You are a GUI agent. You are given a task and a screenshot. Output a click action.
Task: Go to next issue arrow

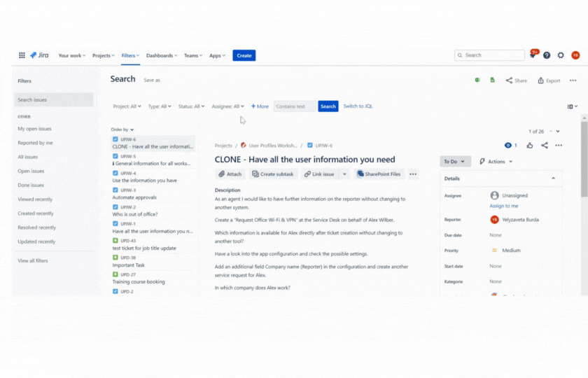coord(558,132)
